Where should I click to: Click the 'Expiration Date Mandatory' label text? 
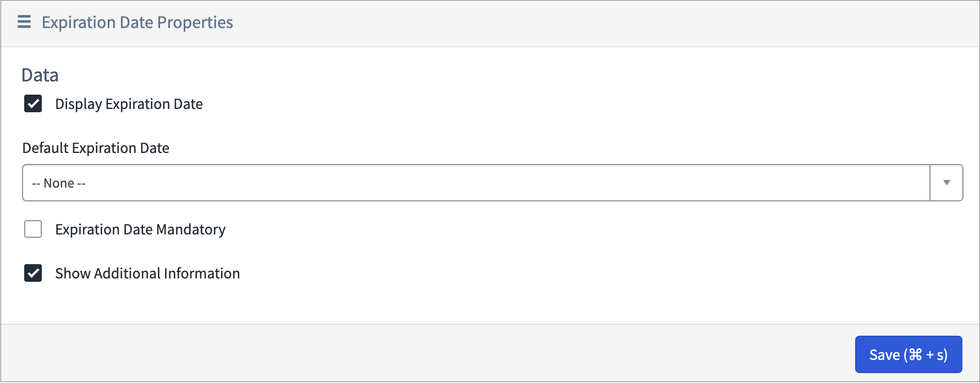(x=140, y=229)
